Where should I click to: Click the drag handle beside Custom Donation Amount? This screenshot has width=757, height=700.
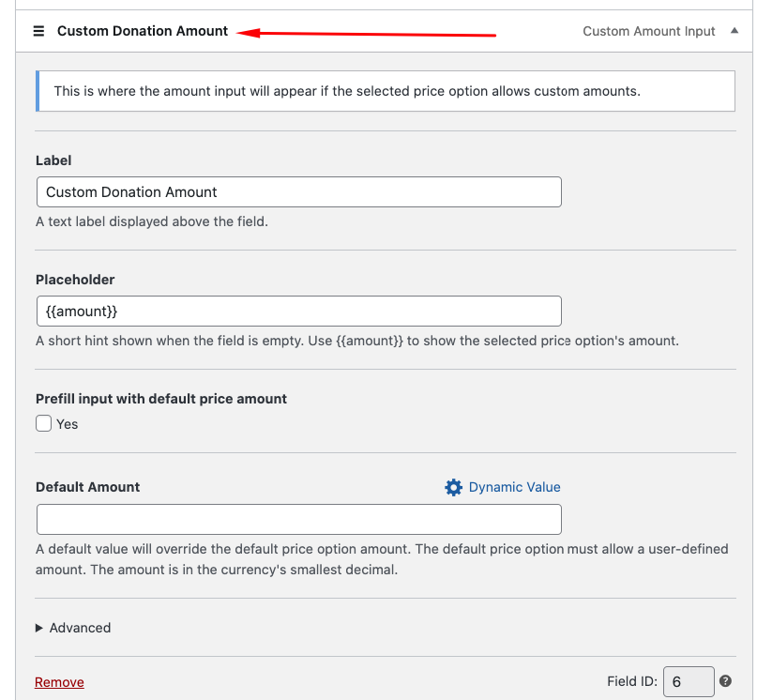point(38,31)
